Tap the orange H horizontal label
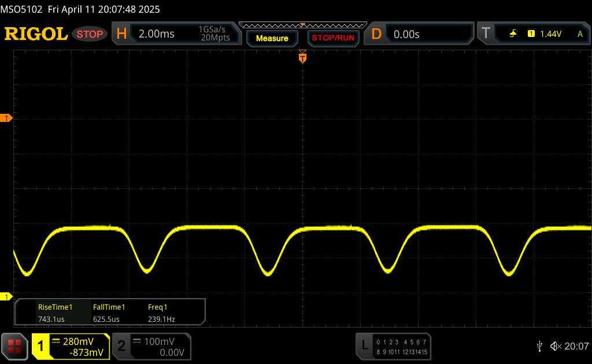The height and width of the screenshot is (364, 592). coord(121,34)
